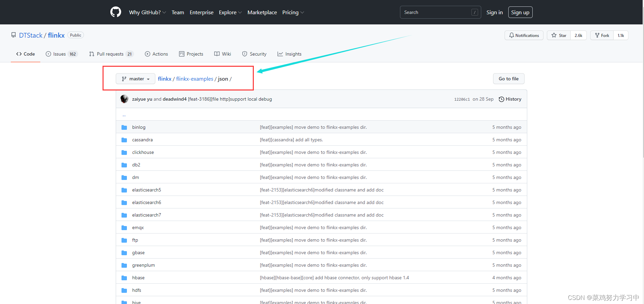Open the Projects tab

click(191, 54)
